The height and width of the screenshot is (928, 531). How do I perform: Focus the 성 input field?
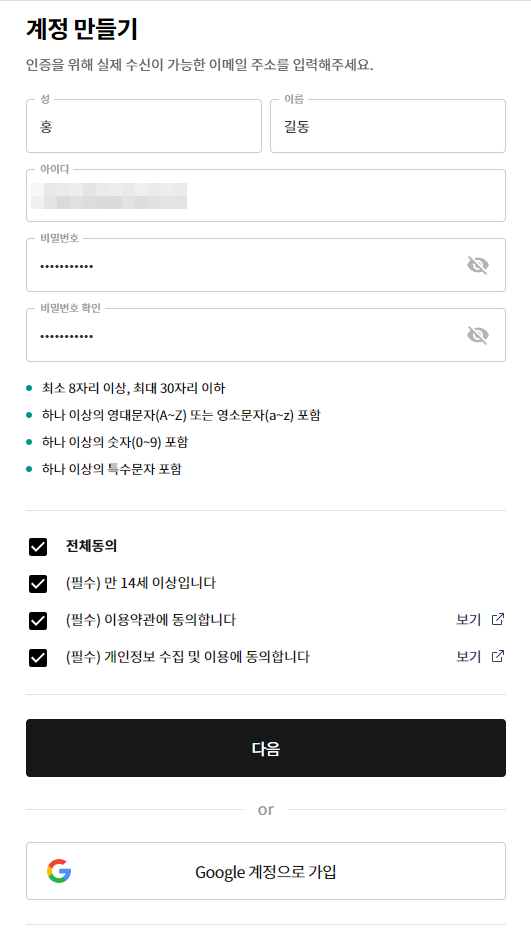144,126
